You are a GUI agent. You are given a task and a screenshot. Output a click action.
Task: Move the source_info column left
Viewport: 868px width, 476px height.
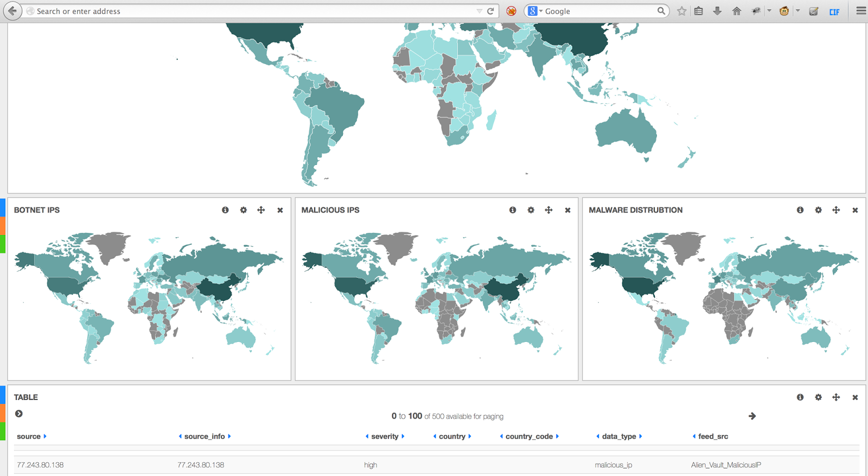click(180, 436)
